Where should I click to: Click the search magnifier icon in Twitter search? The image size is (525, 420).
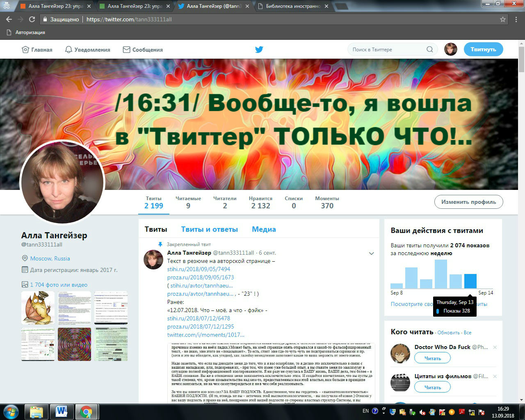429,49
